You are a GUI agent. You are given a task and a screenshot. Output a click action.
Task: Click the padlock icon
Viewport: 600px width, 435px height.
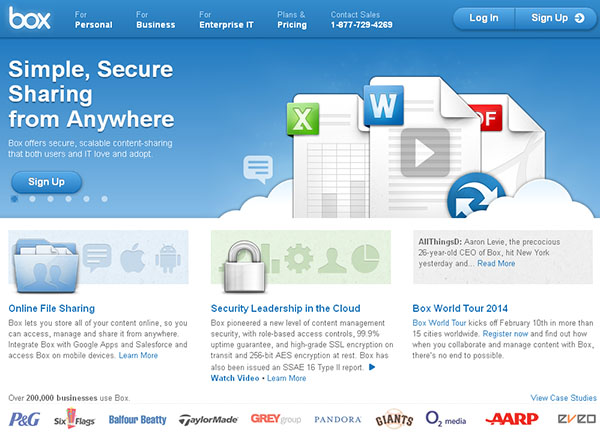244,266
